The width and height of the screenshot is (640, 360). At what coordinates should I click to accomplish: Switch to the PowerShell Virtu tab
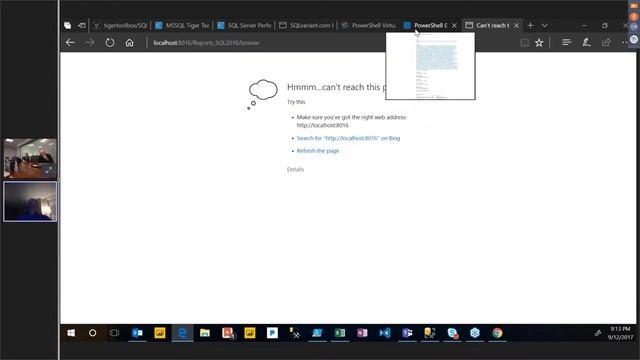tap(369, 25)
